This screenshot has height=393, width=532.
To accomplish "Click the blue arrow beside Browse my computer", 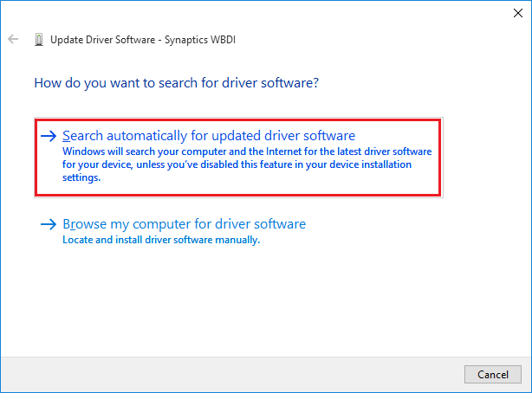I will pyautogui.click(x=50, y=225).
